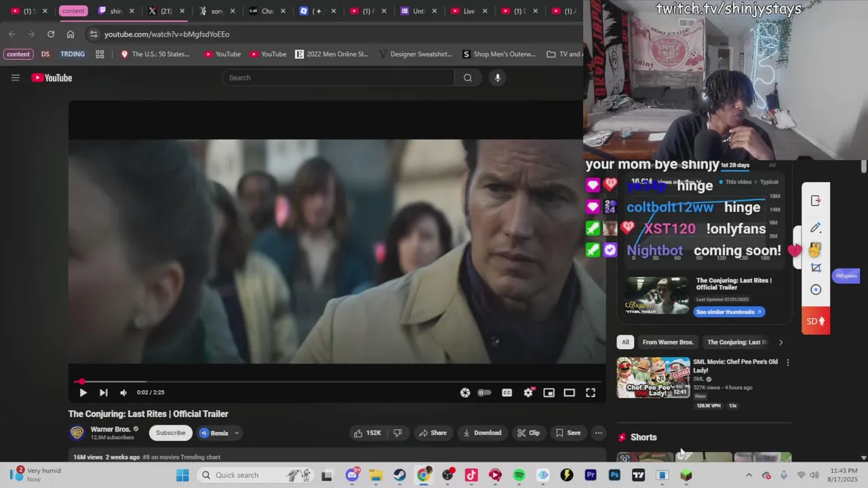Open the weather widget 'Very humid'
Screen dimensions: 868x488
pos(35,474)
